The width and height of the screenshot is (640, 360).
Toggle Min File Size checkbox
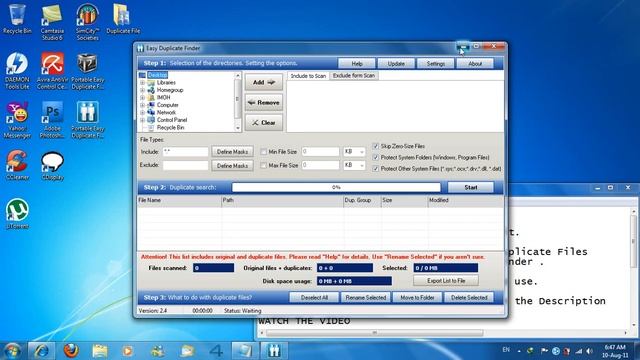(263, 152)
